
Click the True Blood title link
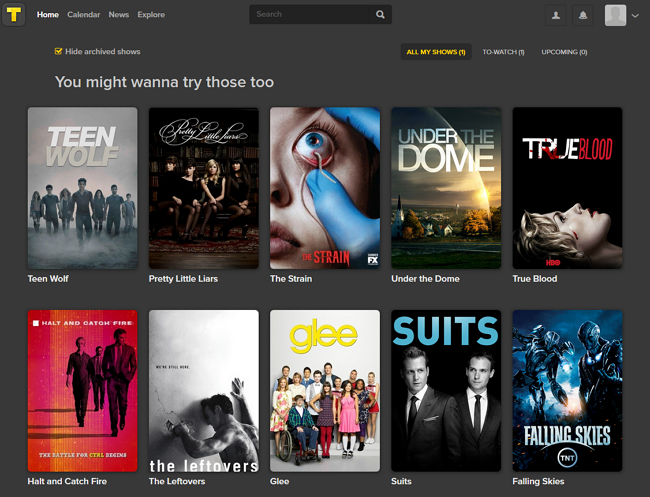point(535,279)
